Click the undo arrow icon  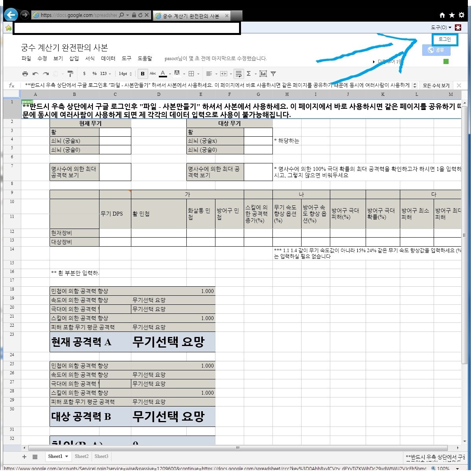click(x=35, y=74)
